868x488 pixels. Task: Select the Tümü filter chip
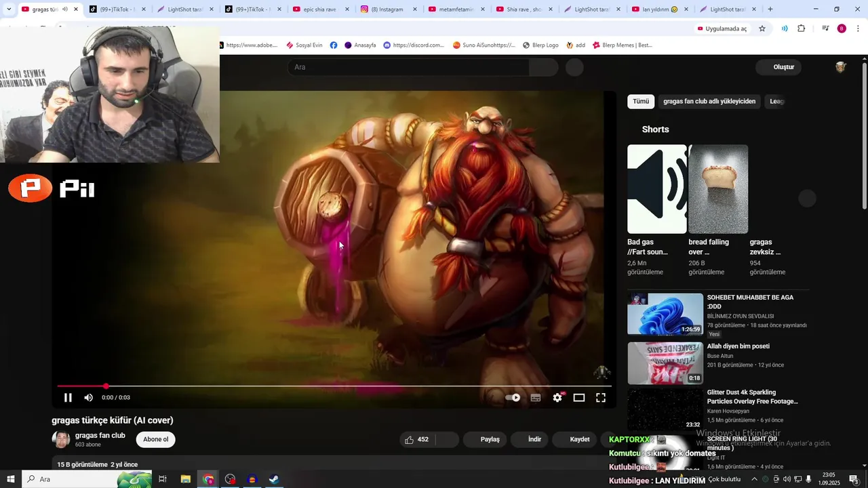coord(641,102)
